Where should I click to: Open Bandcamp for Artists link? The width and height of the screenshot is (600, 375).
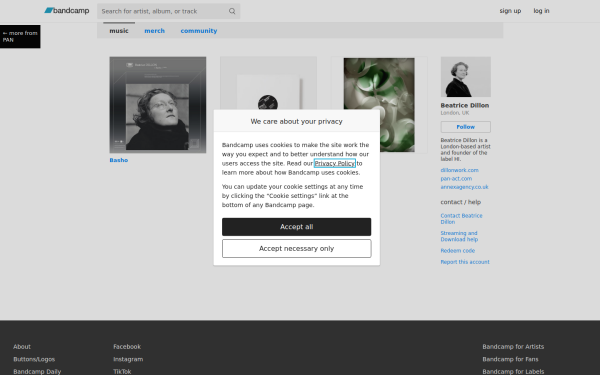coord(513,347)
